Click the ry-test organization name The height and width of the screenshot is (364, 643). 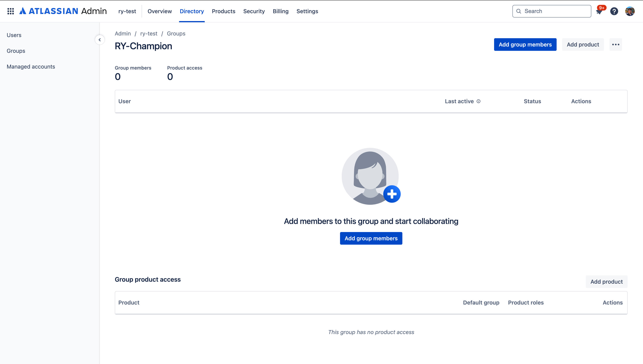coord(127,11)
